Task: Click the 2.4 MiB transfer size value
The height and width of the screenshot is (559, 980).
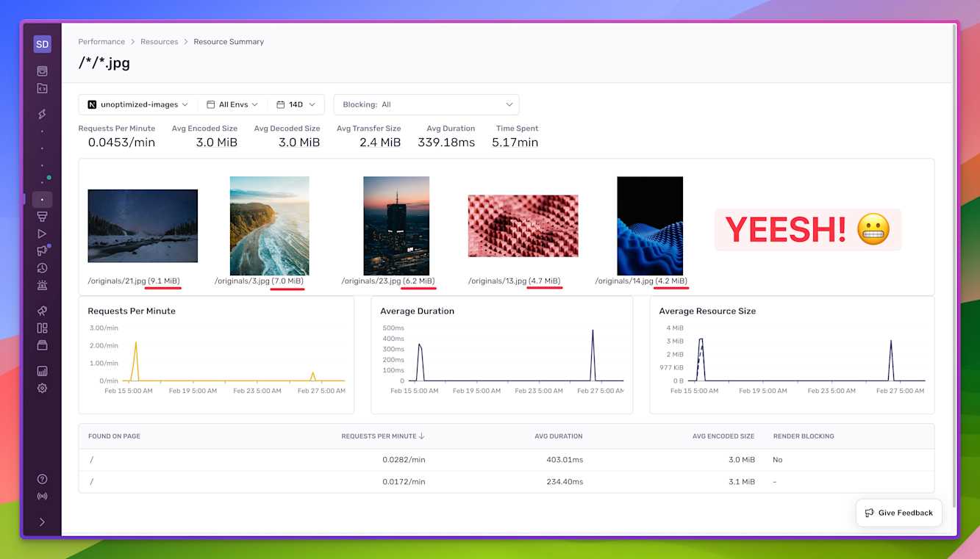Action: click(x=380, y=143)
